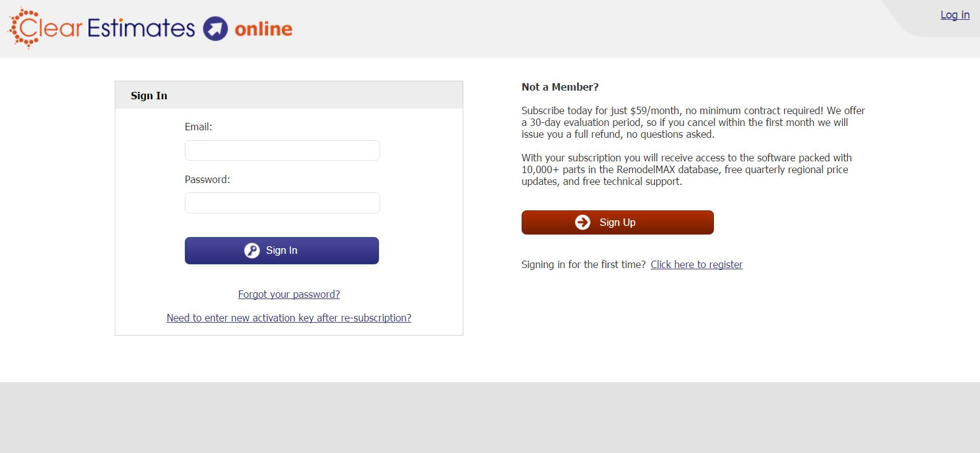Screen dimensions: 980x453
Task: Click the $59/month subscription paragraph
Action: pyautogui.click(x=692, y=122)
